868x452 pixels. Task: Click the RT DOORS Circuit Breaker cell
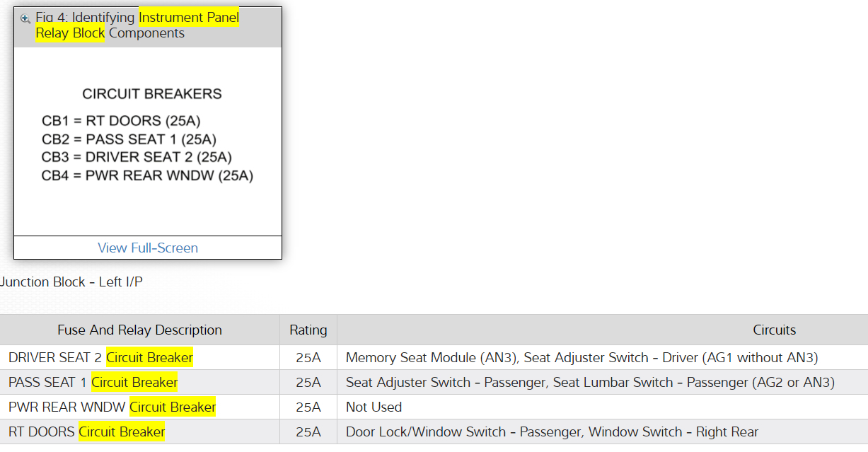86,432
